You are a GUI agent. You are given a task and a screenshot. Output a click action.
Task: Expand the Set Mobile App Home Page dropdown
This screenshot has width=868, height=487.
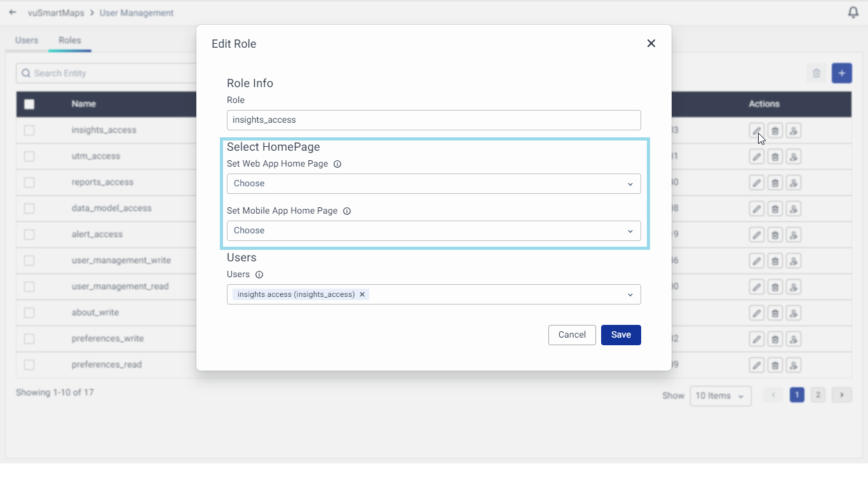pyautogui.click(x=433, y=231)
